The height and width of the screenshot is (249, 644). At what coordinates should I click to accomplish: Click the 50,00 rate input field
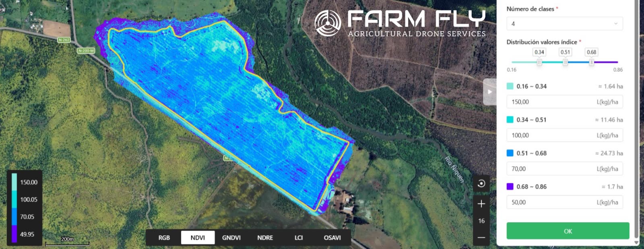(565, 202)
